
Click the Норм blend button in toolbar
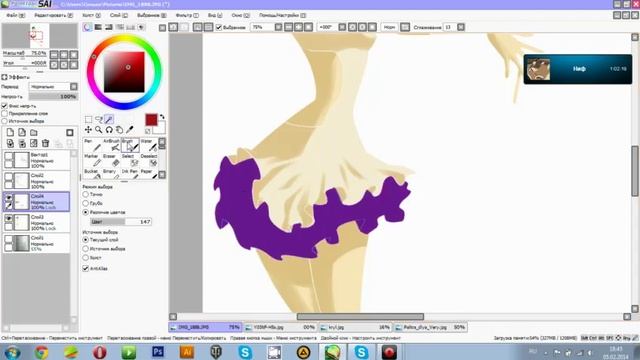(x=390, y=27)
